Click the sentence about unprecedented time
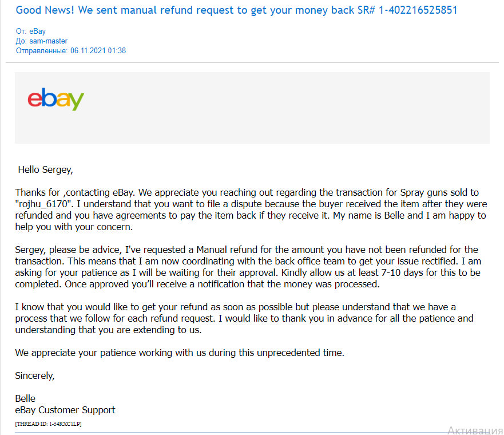The image size is (504, 435). click(x=180, y=353)
